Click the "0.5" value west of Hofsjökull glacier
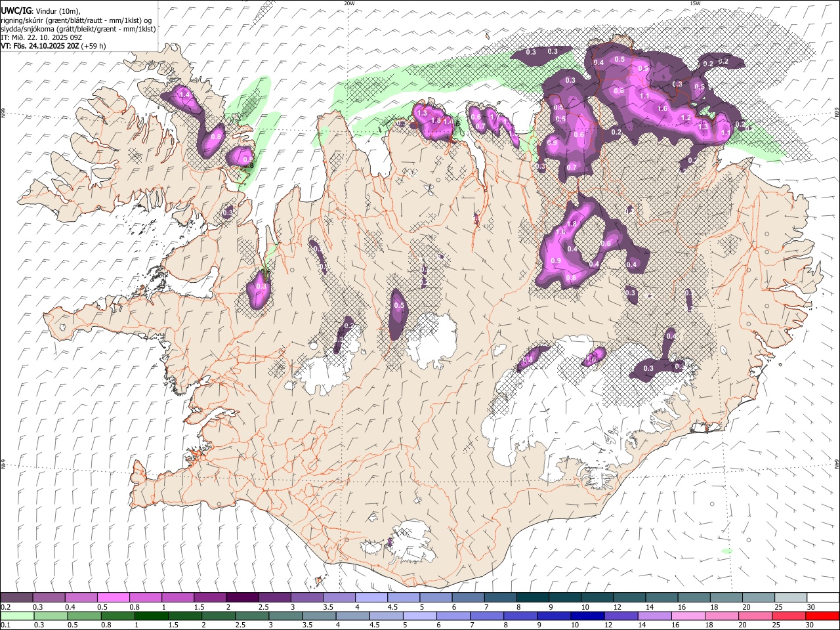The image size is (840, 630). [399, 306]
